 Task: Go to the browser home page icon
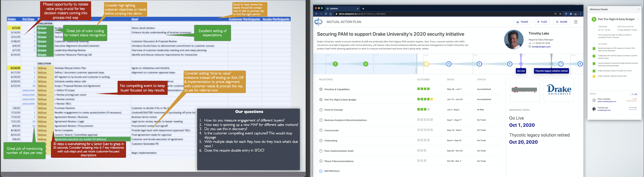(x=331, y=14)
